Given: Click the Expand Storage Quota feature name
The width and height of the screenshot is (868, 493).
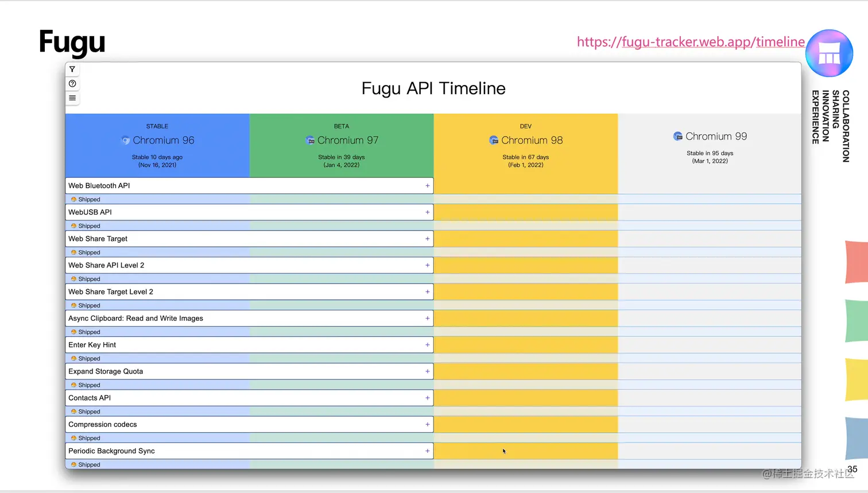Looking at the screenshot, I should [106, 371].
